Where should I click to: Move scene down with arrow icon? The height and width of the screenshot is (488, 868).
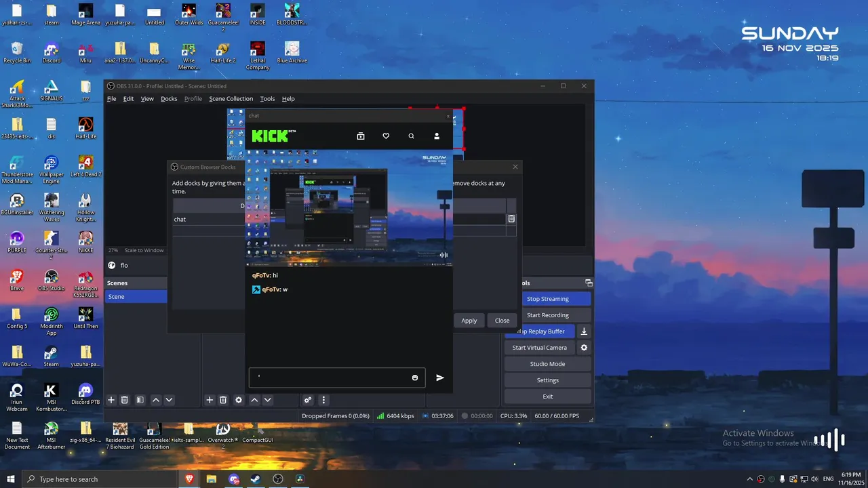tap(170, 400)
